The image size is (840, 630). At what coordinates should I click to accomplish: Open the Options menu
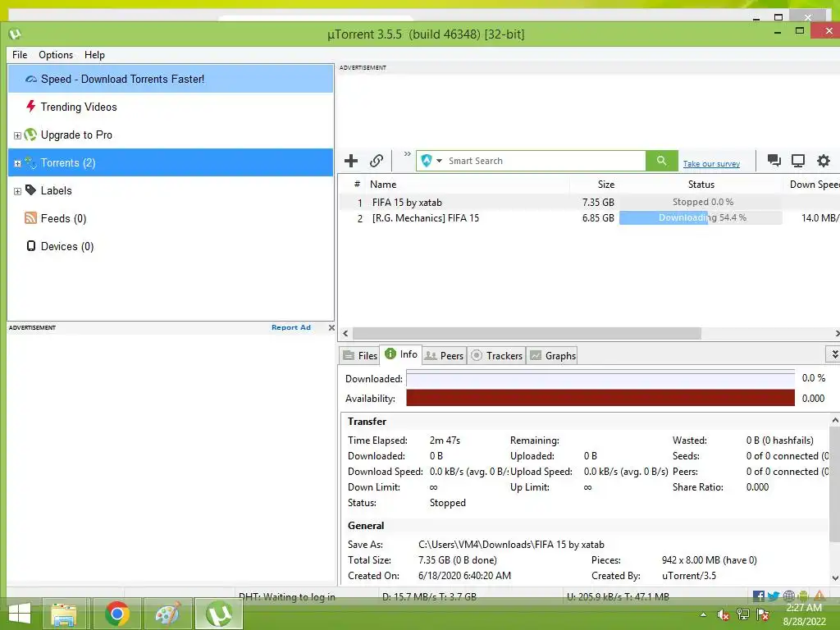pos(56,55)
